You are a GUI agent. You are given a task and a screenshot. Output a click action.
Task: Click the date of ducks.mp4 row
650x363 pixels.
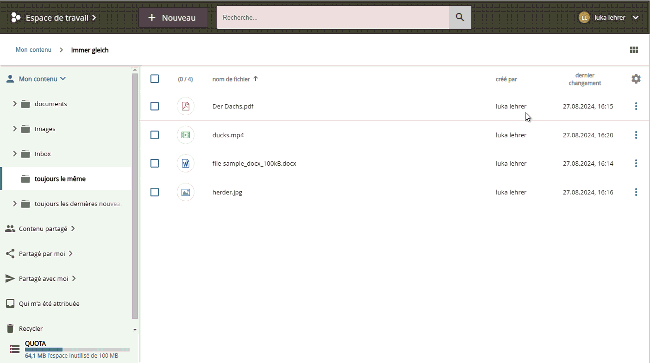pyautogui.click(x=588, y=135)
